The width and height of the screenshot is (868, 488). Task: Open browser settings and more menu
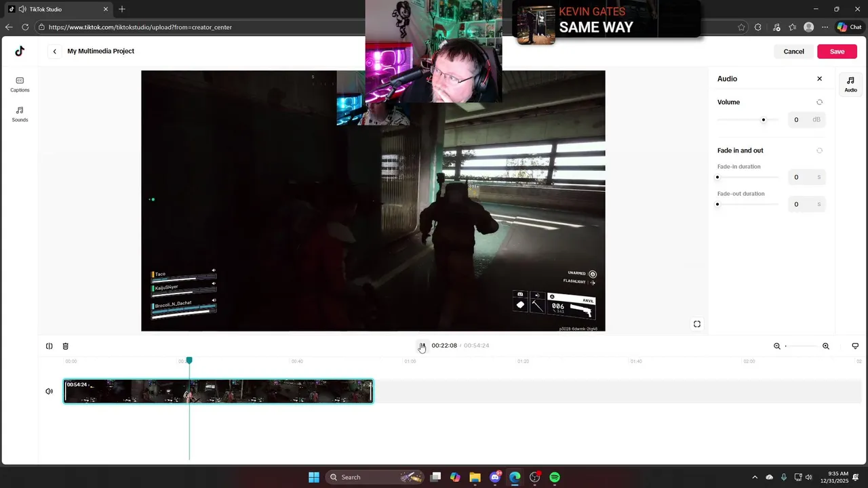[x=825, y=27]
